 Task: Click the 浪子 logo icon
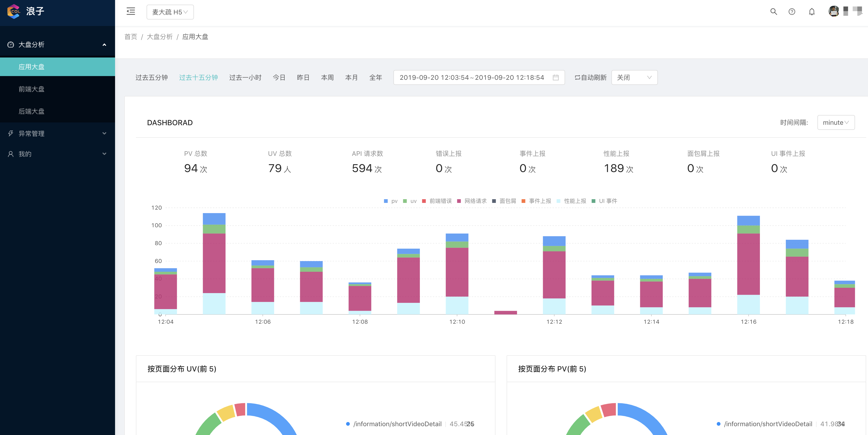[x=14, y=11]
